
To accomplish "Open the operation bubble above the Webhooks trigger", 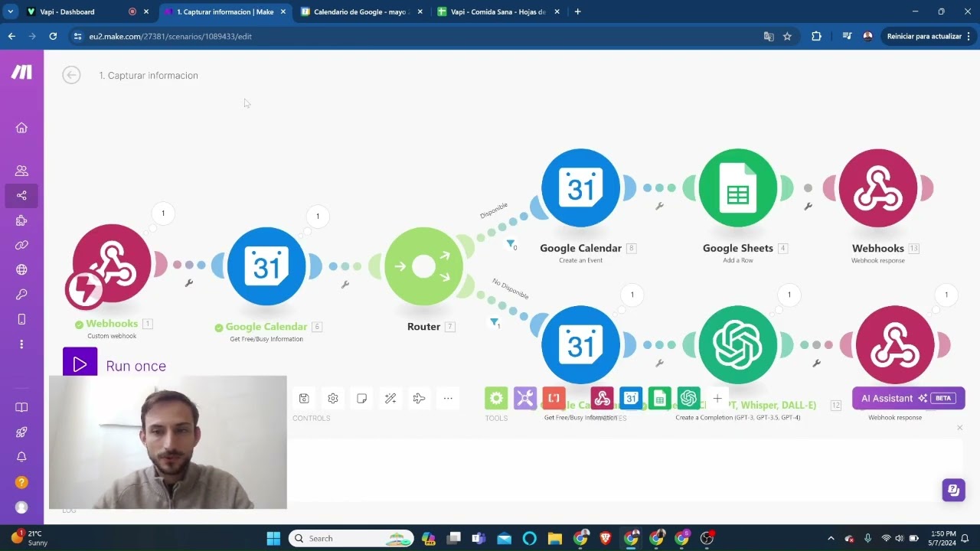I will (162, 214).
